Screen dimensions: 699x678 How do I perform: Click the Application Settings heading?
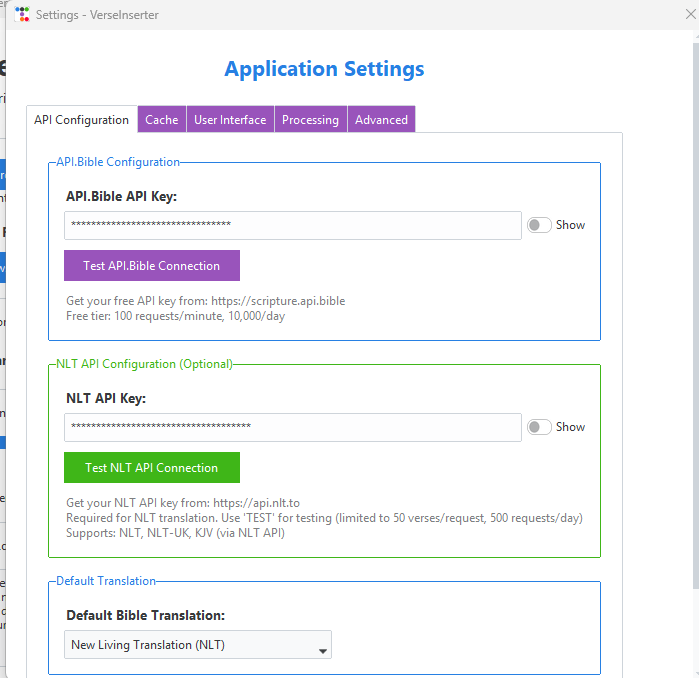[324, 69]
